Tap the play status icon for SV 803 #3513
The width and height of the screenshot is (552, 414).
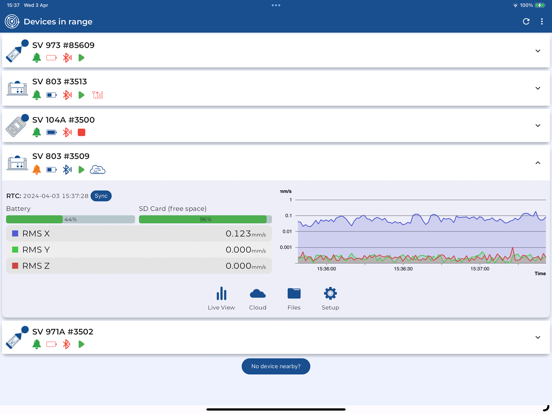(81, 95)
